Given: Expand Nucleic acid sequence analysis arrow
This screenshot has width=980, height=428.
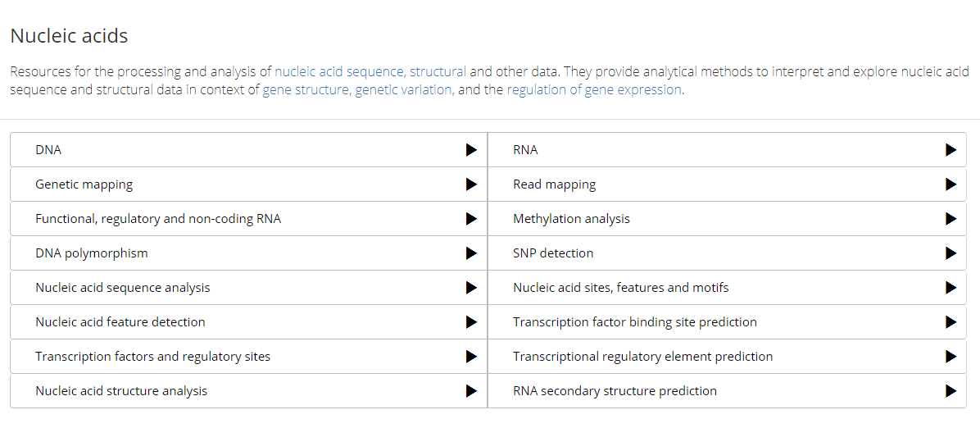Looking at the screenshot, I should pyautogui.click(x=471, y=288).
